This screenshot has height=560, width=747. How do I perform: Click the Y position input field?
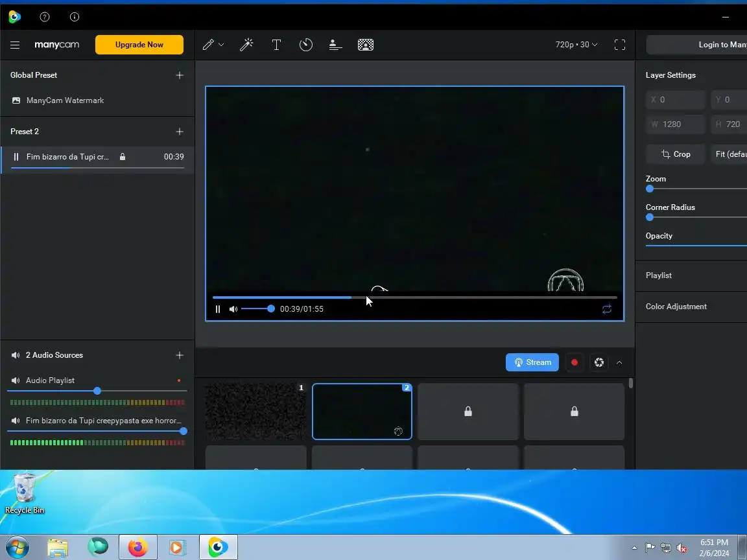729,100
